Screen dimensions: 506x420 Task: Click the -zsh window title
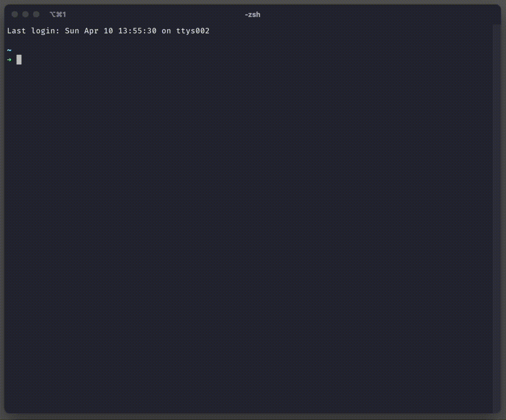pyautogui.click(x=252, y=14)
